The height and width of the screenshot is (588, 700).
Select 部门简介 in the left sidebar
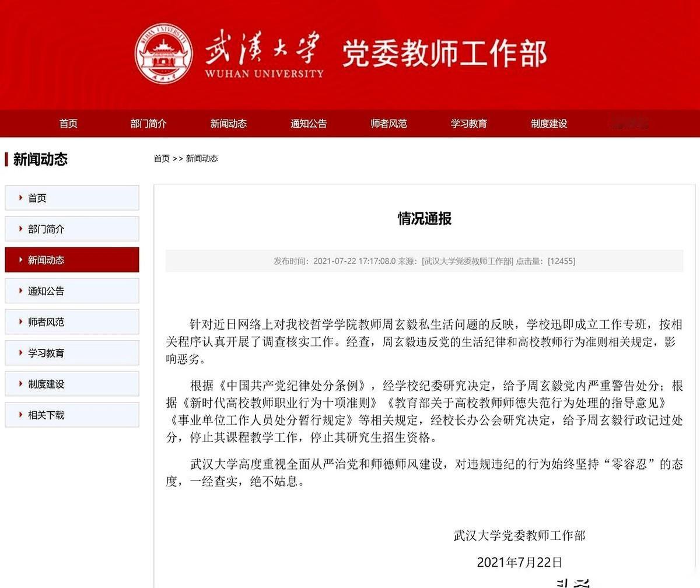[x=72, y=229]
